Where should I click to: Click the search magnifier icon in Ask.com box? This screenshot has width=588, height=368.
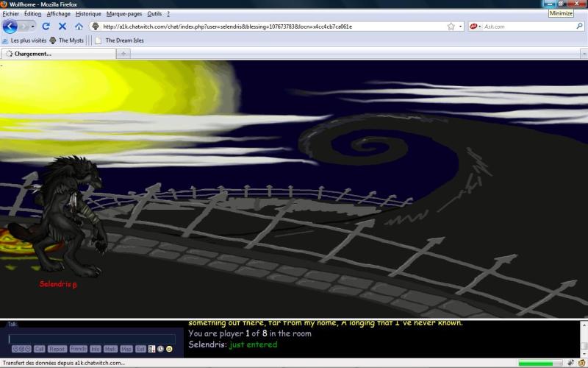579,26
